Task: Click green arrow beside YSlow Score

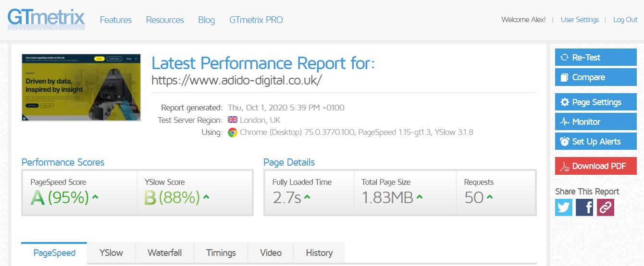Action: (206, 197)
